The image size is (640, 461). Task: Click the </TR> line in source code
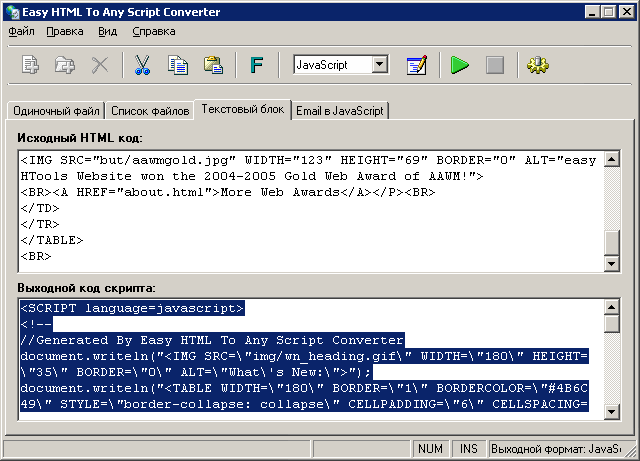point(40,224)
